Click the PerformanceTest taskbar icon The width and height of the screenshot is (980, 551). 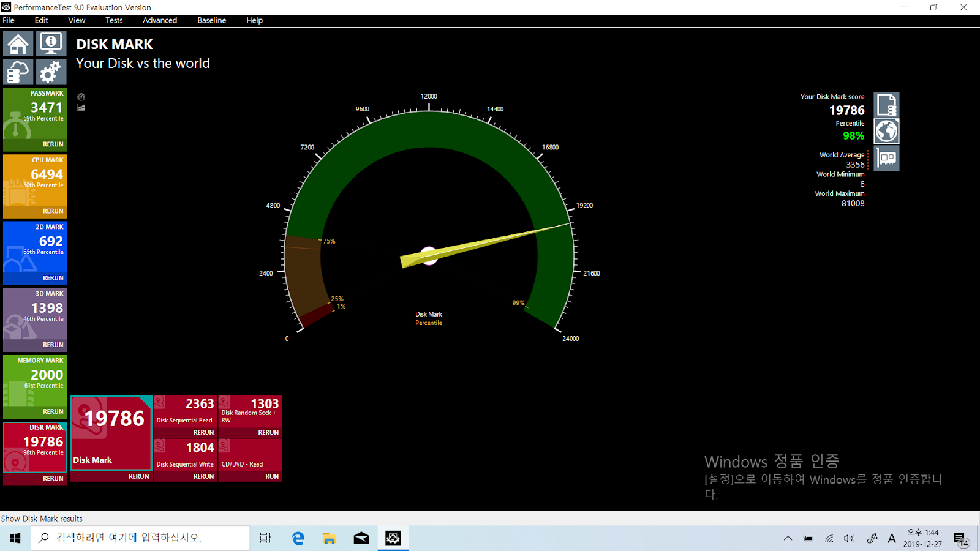pos(393,538)
